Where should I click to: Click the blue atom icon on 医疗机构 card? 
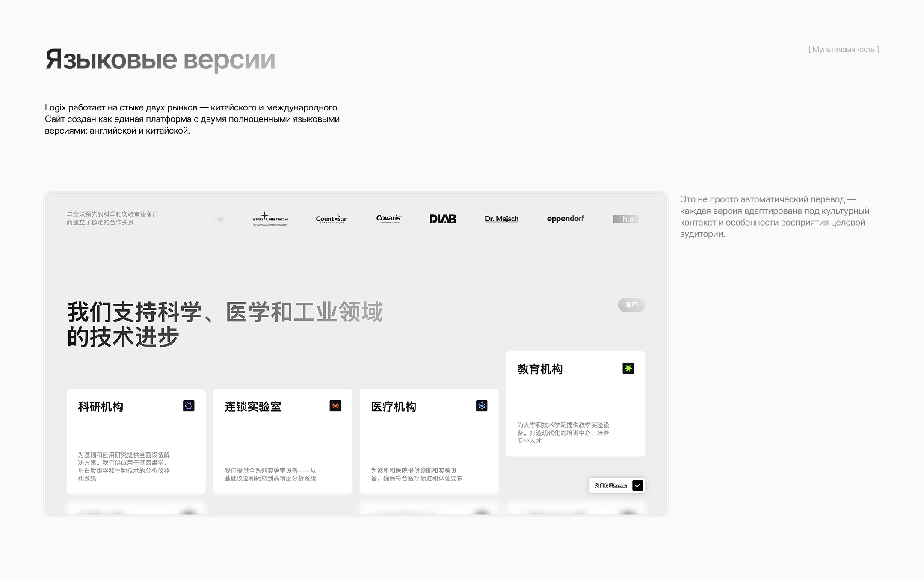482,406
